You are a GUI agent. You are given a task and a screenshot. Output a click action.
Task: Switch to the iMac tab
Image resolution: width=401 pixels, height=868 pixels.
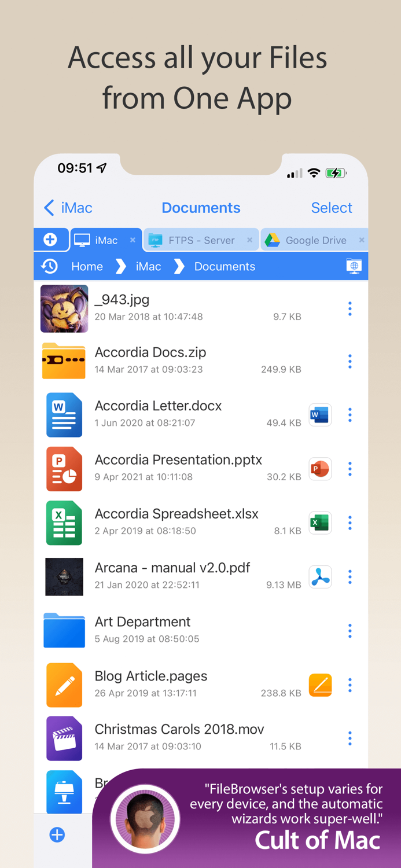point(106,240)
